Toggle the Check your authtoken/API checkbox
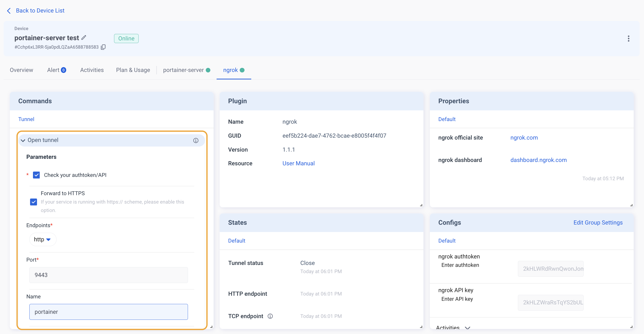Screen dimensions: 644x334 pyautogui.click(x=37, y=175)
